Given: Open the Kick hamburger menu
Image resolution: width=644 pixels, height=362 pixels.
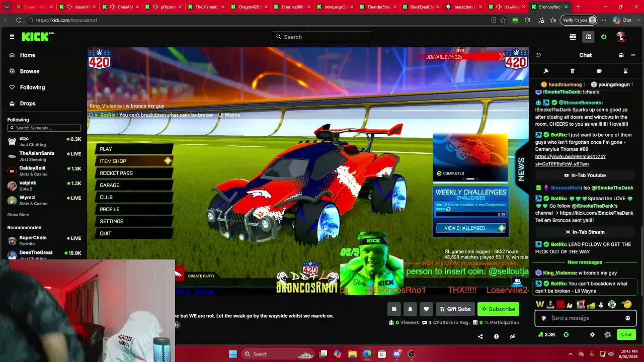Looking at the screenshot, I should coord(12,37).
